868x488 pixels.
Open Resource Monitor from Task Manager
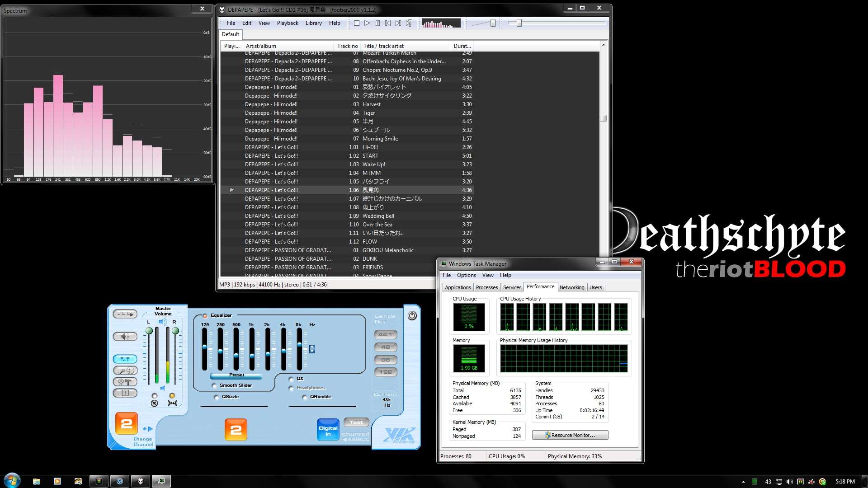point(570,435)
